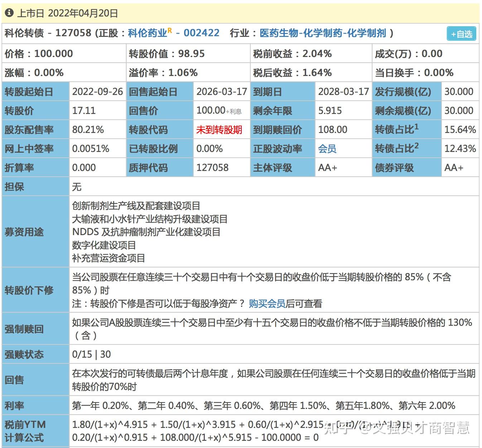Select 网上中签率 value 0.0051%
The width and height of the screenshot is (482, 448).
coord(91,149)
